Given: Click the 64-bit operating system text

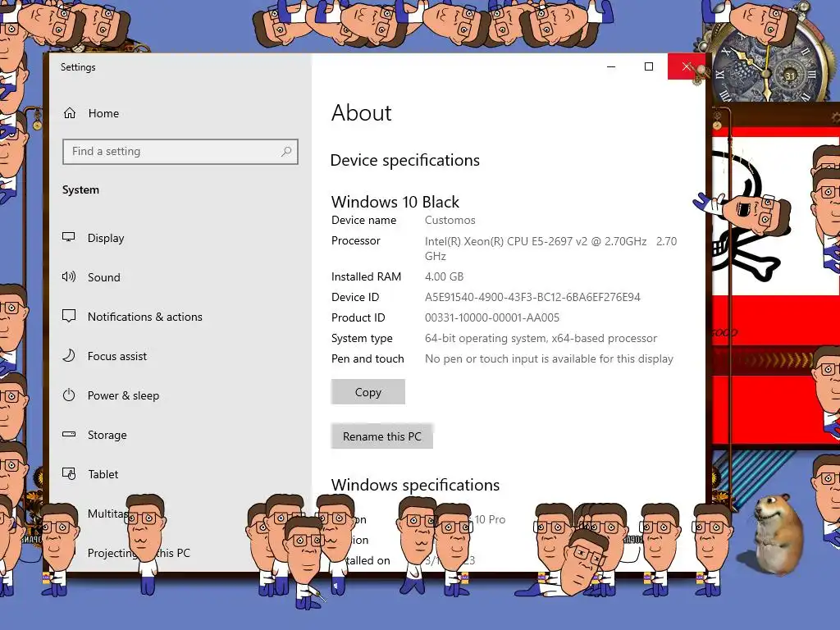Looking at the screenshot, I should [541, 339].
